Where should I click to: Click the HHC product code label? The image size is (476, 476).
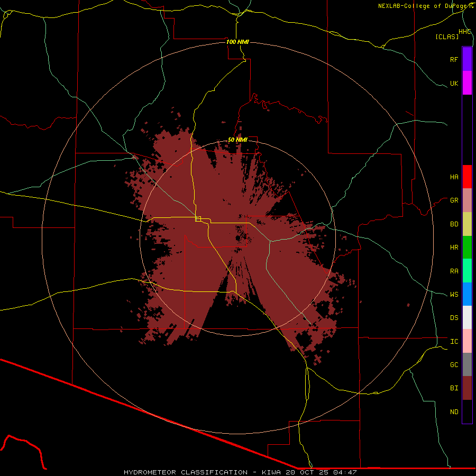[465, 32]
